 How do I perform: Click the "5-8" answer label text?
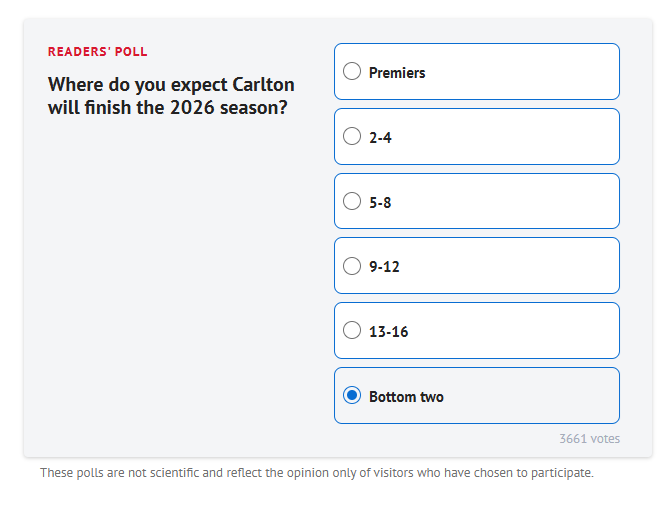tap(380, 202)
